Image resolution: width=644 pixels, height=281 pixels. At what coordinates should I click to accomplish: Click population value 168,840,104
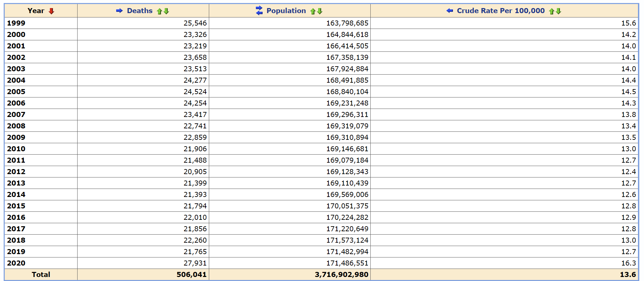coord(347,92)
